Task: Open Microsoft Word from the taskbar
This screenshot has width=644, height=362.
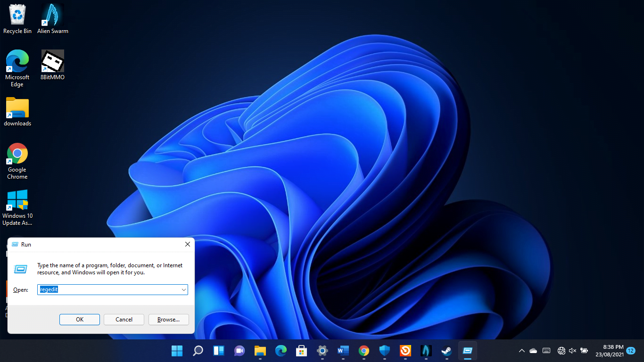Action: [x=343, y=351]
